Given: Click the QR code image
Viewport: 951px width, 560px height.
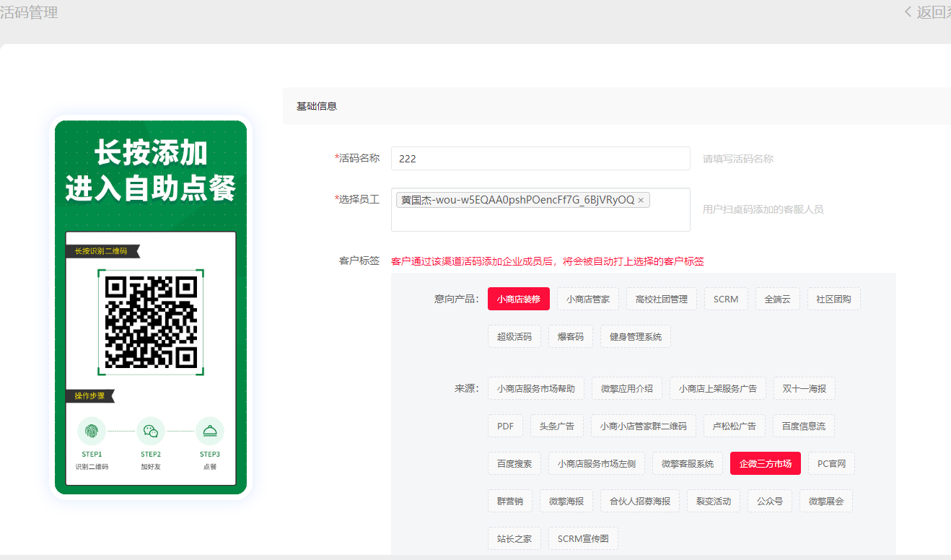Looking at the screenshot, I should 151,322.
